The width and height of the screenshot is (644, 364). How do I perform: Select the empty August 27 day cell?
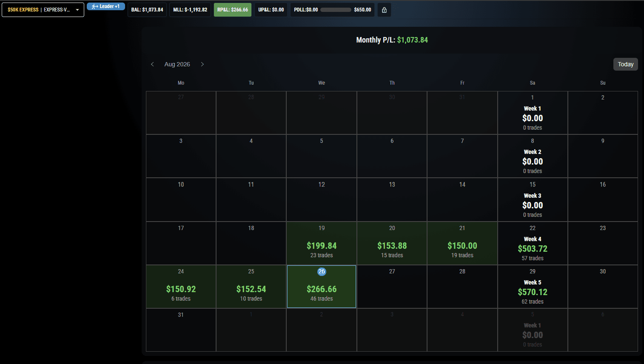point(392,287)
